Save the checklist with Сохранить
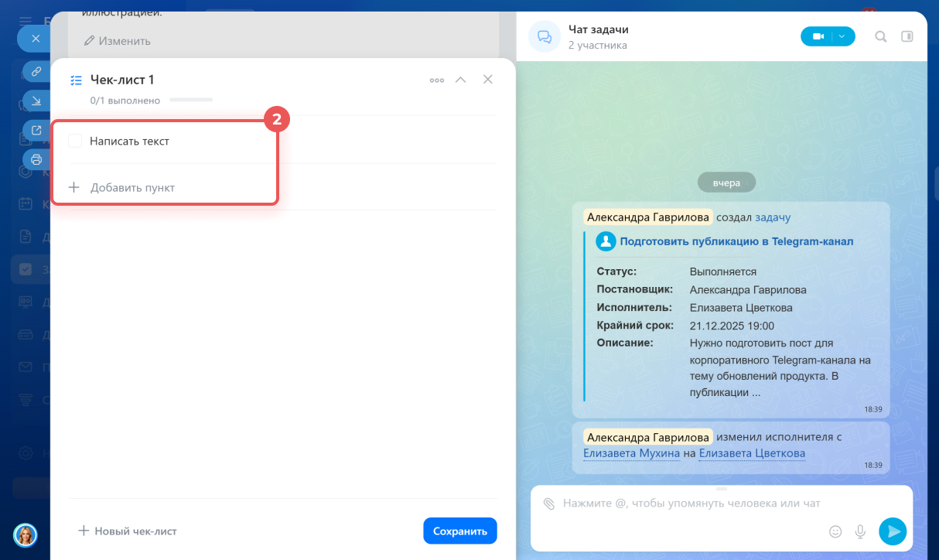Viewport: 939px width, 560px height. pyautogui.click(x=460, y=531)
